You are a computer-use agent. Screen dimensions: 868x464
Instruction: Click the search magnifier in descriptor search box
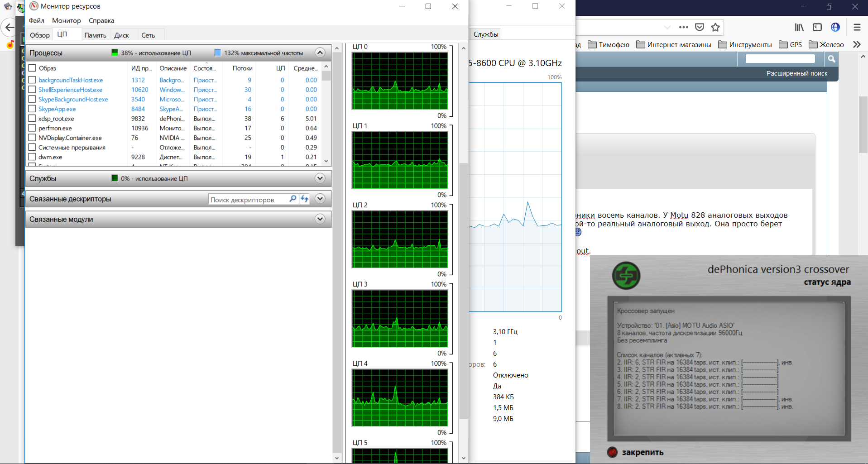[293, 199]
